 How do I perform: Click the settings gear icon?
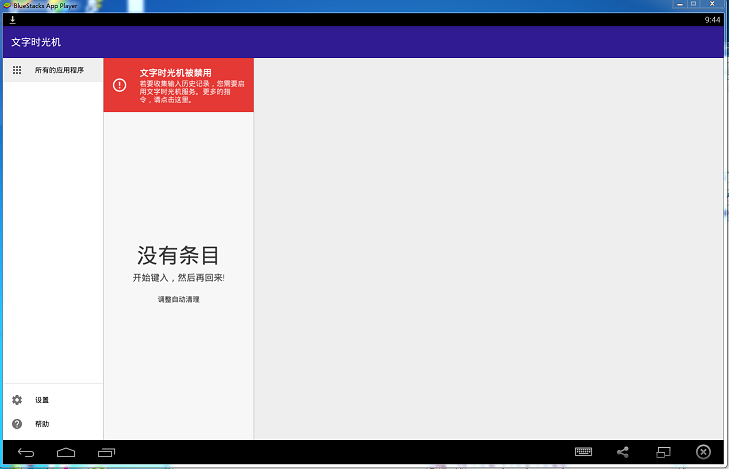[17, 400]
